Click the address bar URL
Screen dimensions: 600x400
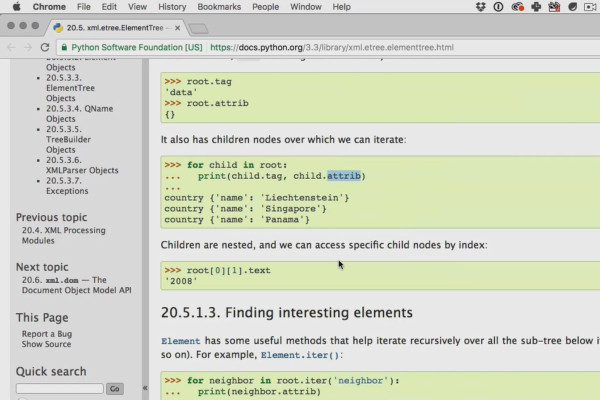pos(330,47)
